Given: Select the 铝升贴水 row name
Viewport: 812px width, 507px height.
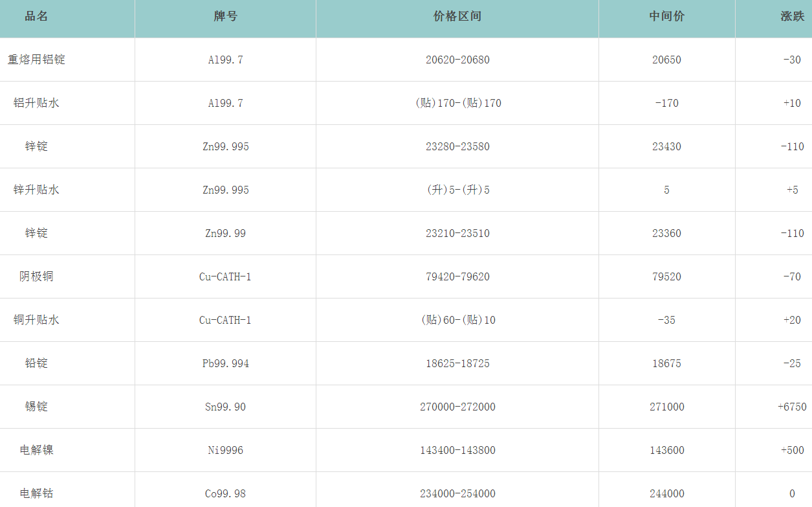Looking at the screenshot, I should click(36, 103).
